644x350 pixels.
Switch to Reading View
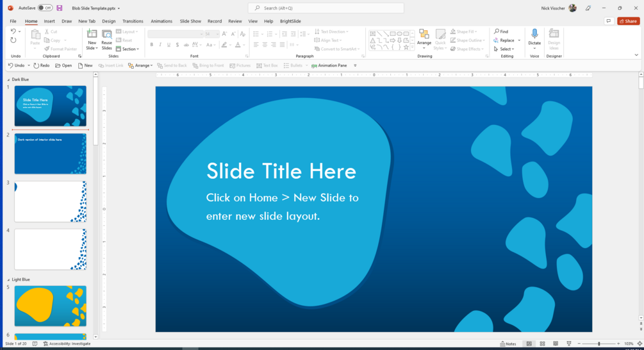point(556,344)
